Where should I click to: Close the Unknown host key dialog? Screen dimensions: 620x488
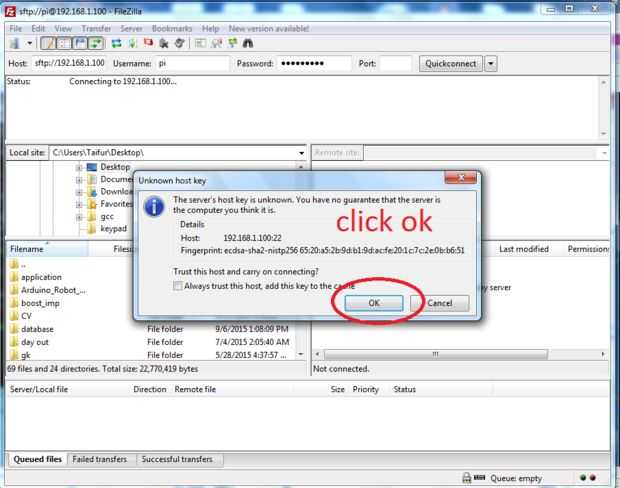tap(461, 178)
